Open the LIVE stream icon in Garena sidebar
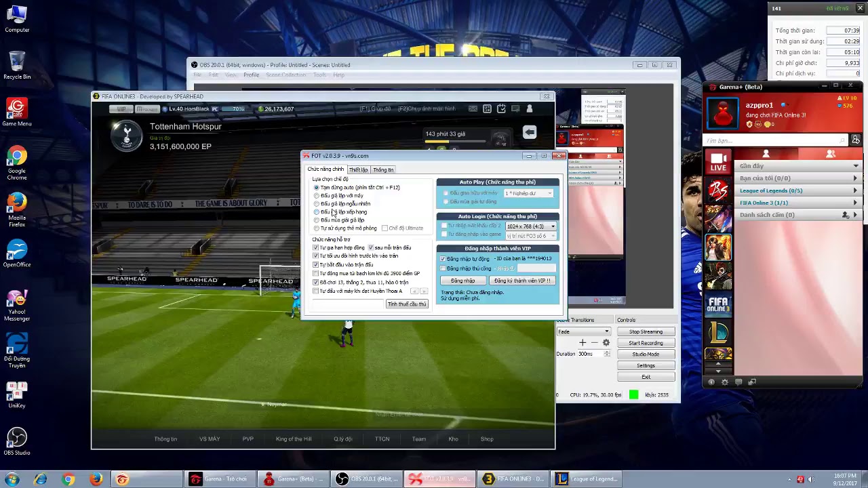Viewport: 868px width, 488px height. click(x=718, y=161)
